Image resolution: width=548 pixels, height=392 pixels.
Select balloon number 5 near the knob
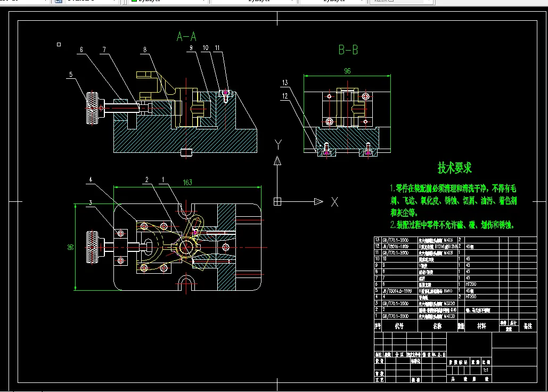[71, 75]
